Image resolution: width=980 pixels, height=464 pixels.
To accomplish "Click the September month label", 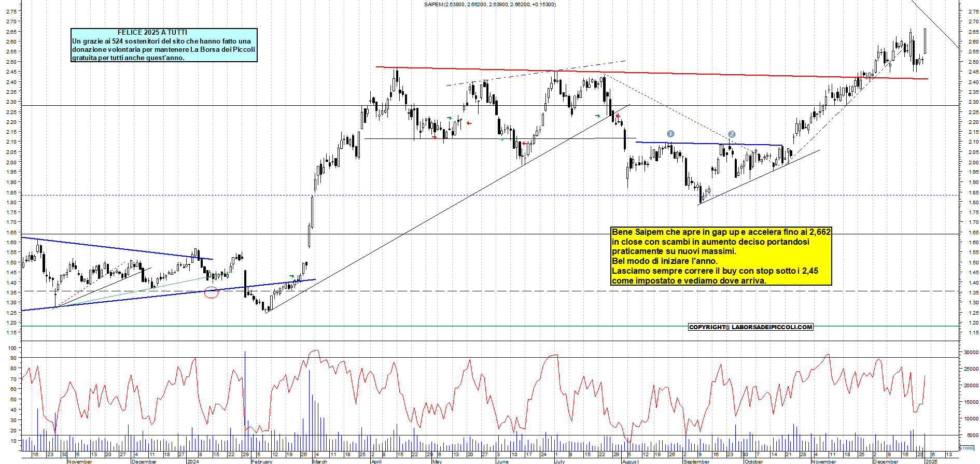I will [x=696, y=461].
